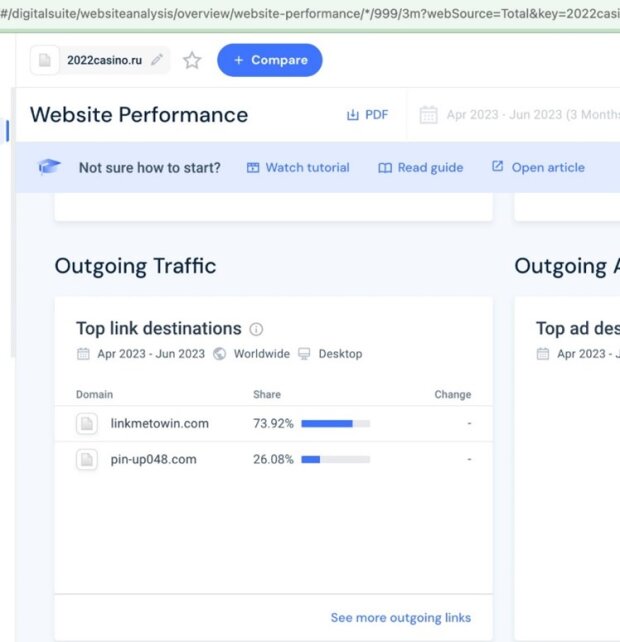Select the linkmetowin.com domain row

(x=159, y=423)
